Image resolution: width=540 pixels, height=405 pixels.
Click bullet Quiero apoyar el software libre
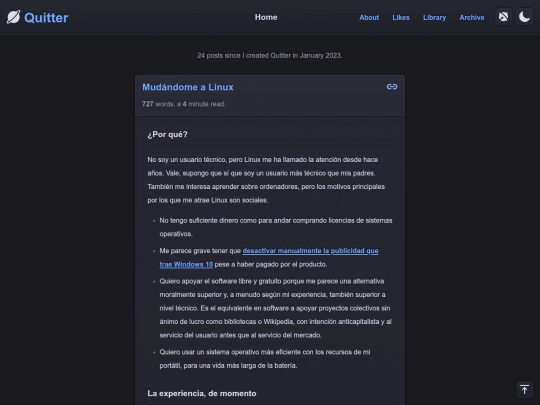click(276, 308)
